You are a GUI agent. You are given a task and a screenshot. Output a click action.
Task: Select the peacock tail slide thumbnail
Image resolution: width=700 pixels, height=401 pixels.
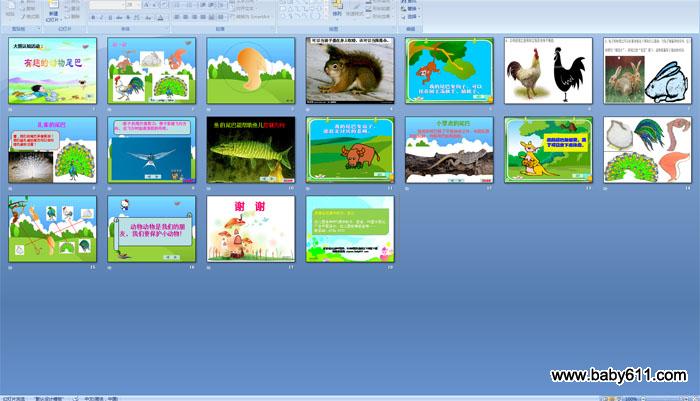point(52,150)
